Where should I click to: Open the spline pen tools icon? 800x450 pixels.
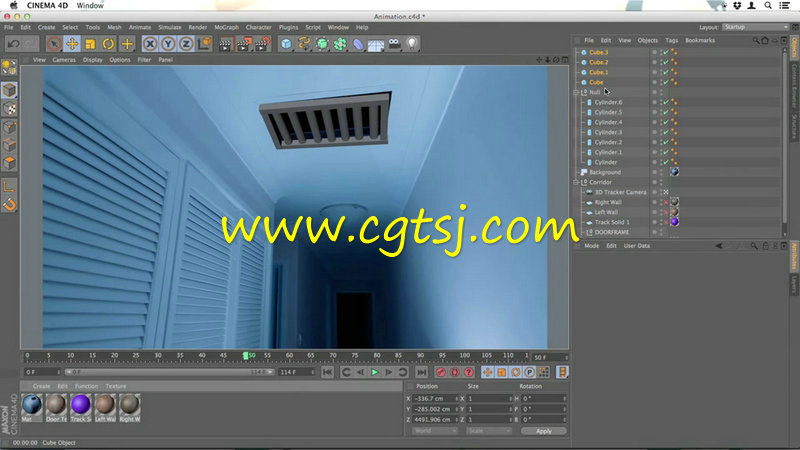[304, 44]
